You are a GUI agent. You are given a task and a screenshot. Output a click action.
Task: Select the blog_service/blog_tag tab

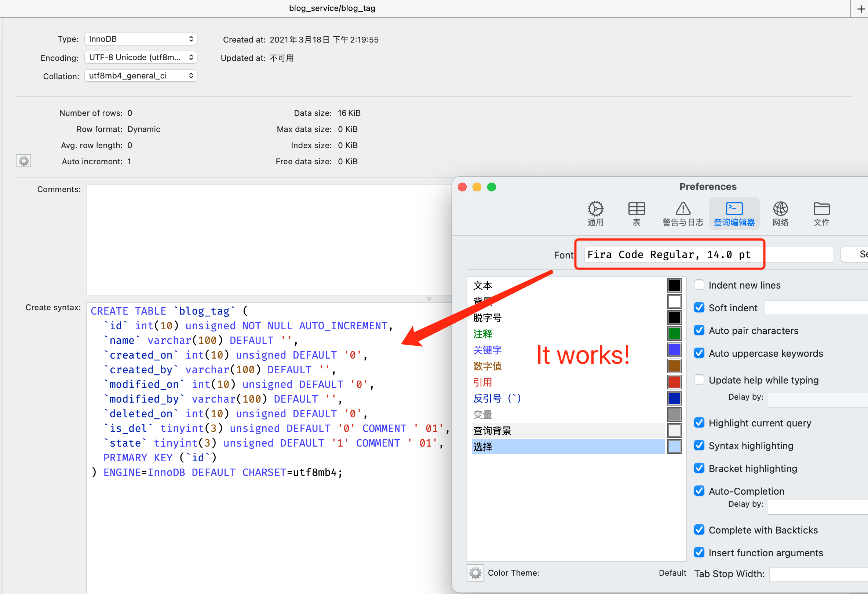[x=332, y=8]
